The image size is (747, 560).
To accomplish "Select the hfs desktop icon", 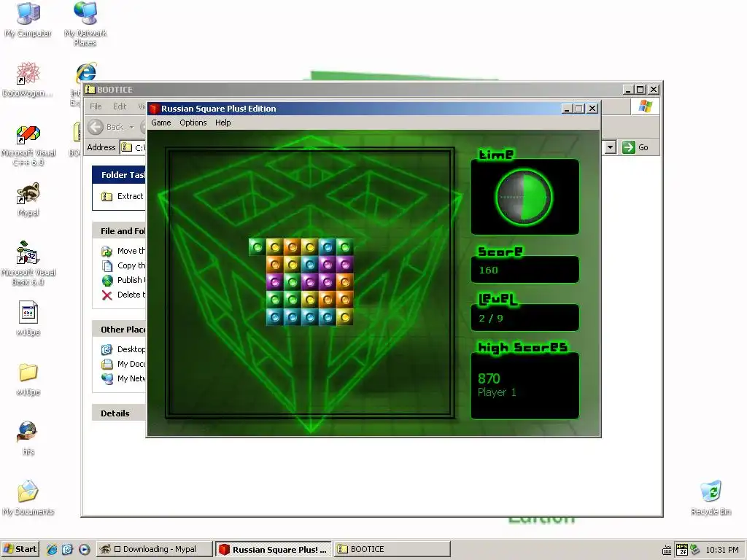I will pos(28,438).
